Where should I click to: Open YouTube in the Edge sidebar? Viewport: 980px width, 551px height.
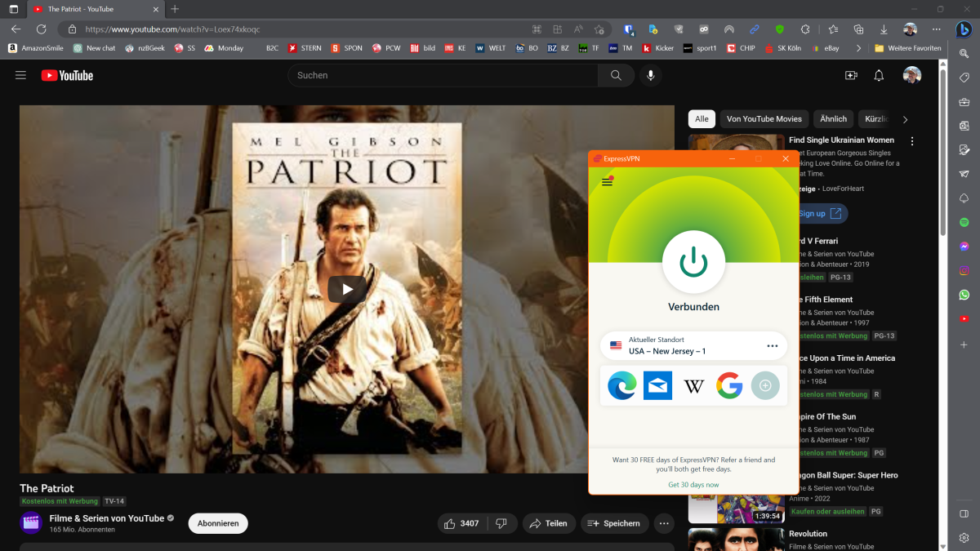point(964,318)
